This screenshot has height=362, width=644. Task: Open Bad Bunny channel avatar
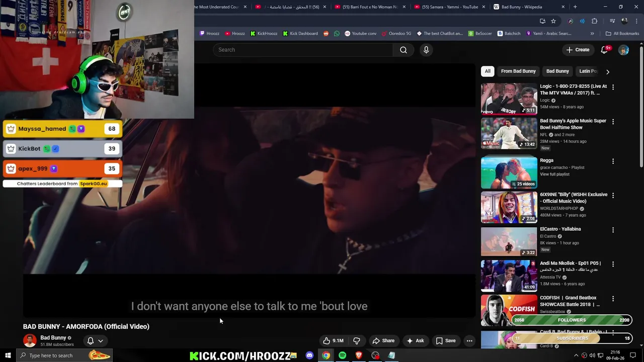click(x=30, y=341)
